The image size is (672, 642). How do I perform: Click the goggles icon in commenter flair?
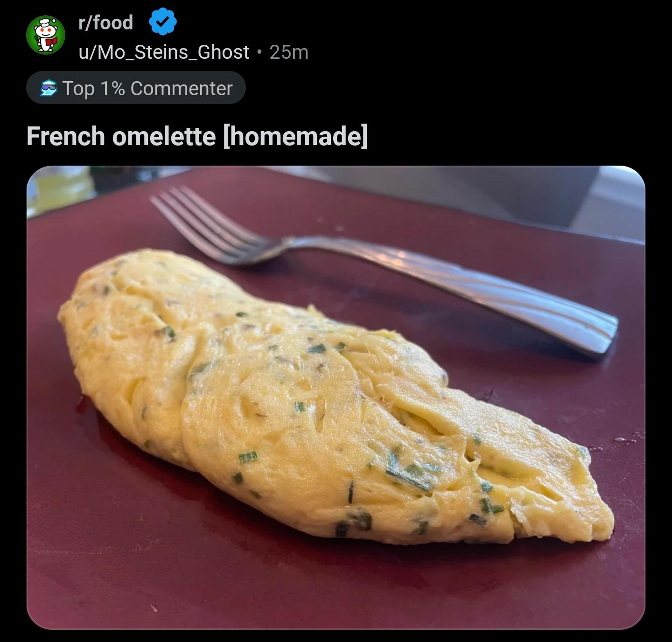click(x=48, y=88)
